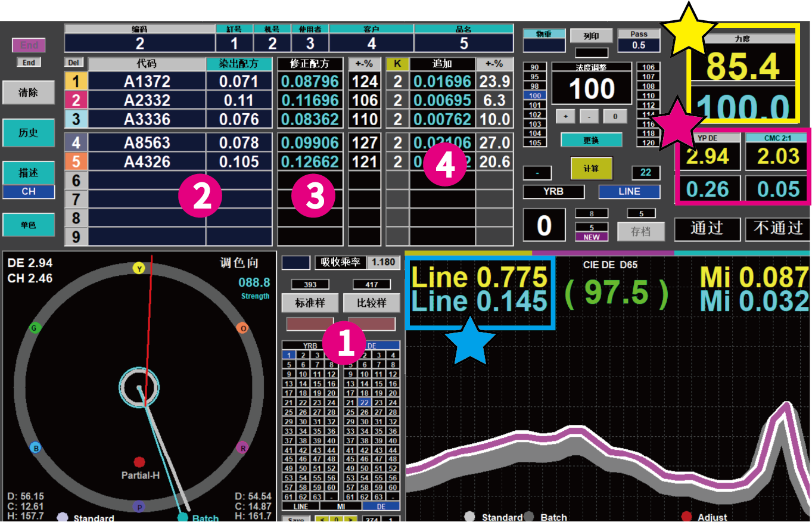Select the orange row 5 dye marker
812x522 pixels.
tap(76, 161)
